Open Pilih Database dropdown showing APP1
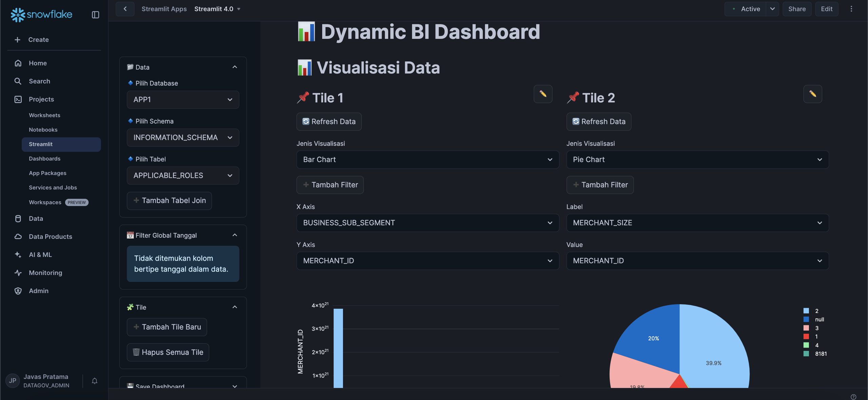 click(183, 100)
